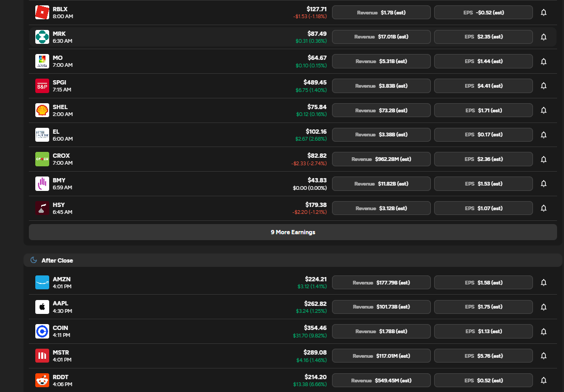Click the Hershey HSY logo icon

[42, 209]
